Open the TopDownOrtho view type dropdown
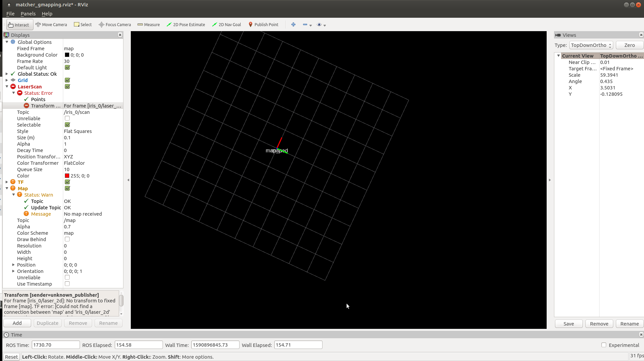The width and height of the screenshot is (644, 361). pyautogui.click(x=591, y=45)
